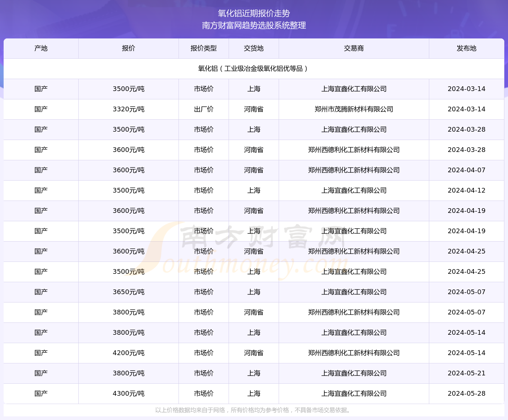Click 河南省 delivery cell in the 3320元/吨 row
Viewport: 508px width, 420px height.
pyautogui.click(x=254, y=109)
